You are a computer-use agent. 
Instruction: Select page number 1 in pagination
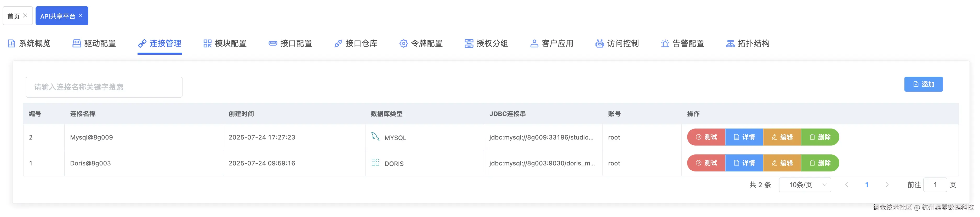867,185
